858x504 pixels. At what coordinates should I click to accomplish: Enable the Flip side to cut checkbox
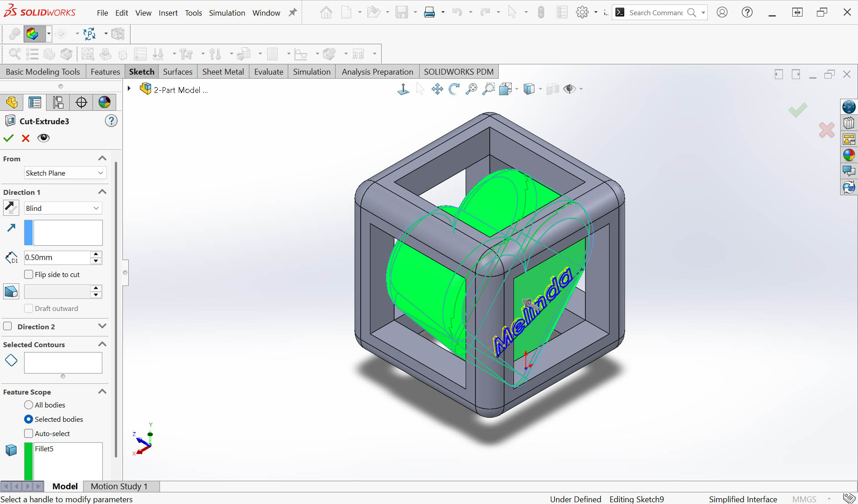(29, 274)
